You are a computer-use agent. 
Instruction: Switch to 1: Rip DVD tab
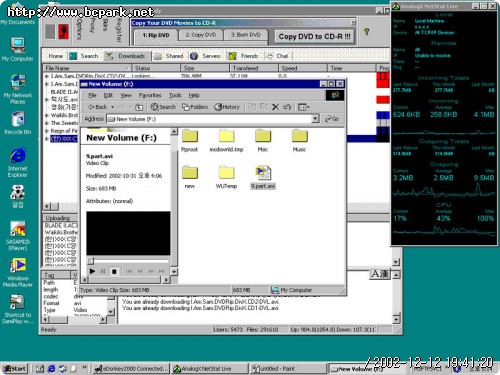coord(156,35)
